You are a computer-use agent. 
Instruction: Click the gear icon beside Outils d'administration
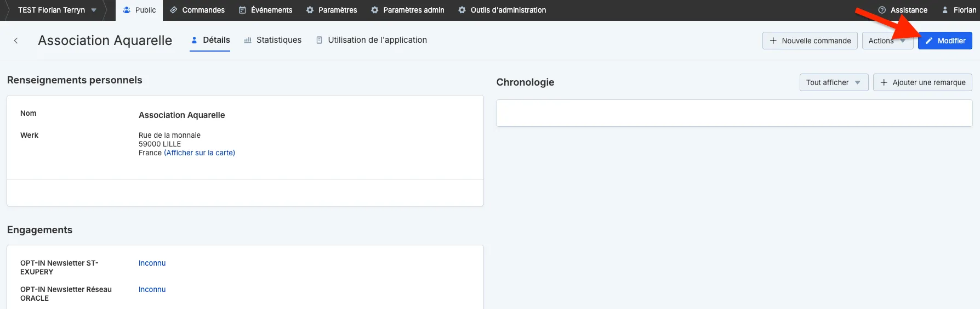pyautogui.click(x=462, y=10)
